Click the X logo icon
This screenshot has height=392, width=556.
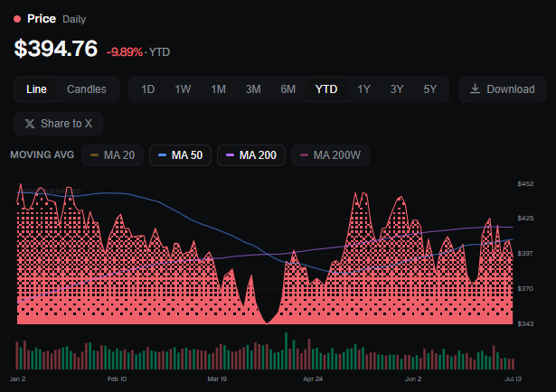click(x=30, y=124)
